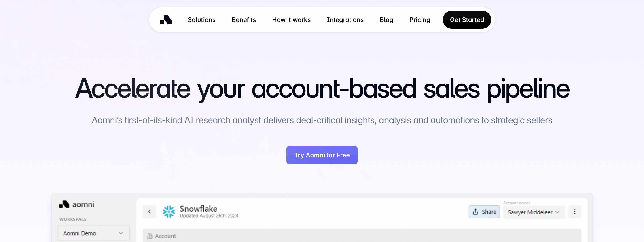Image resolution: width=644 pixels, height=242 pixels.
Task: Go to the Benefits section
Action: pyautogui.click(x=244, y=20)
